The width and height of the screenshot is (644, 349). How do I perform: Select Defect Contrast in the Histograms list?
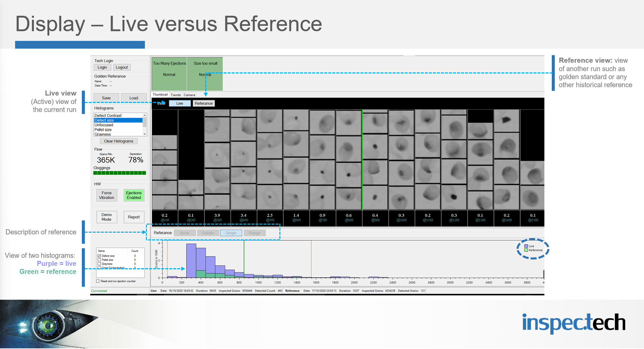click(x=118, y=115)
